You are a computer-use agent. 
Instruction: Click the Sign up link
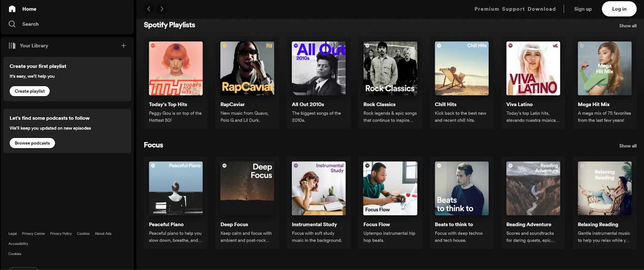click(x=582, y=9)
